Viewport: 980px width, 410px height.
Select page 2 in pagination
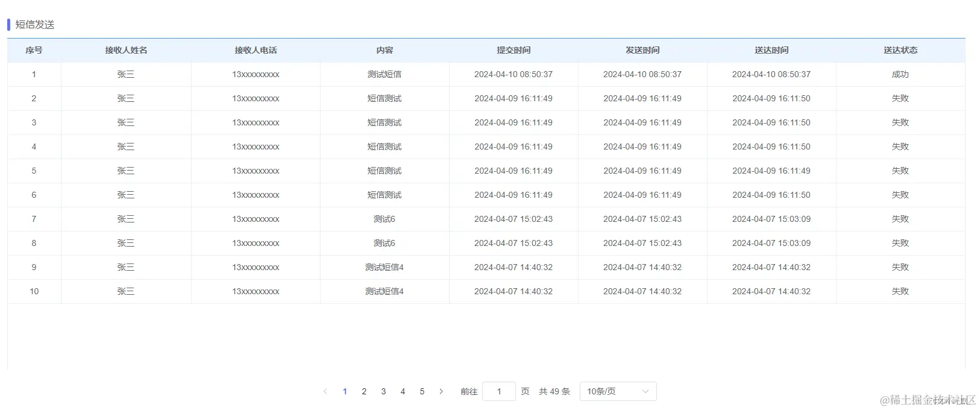pyautogui.click(x=364, y=391)
